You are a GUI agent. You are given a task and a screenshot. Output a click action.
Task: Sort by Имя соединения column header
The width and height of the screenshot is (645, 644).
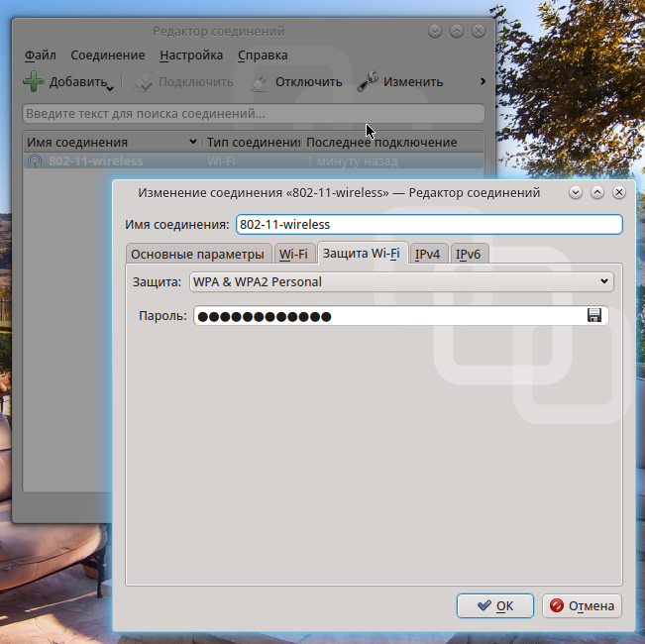tap(112, 143)
